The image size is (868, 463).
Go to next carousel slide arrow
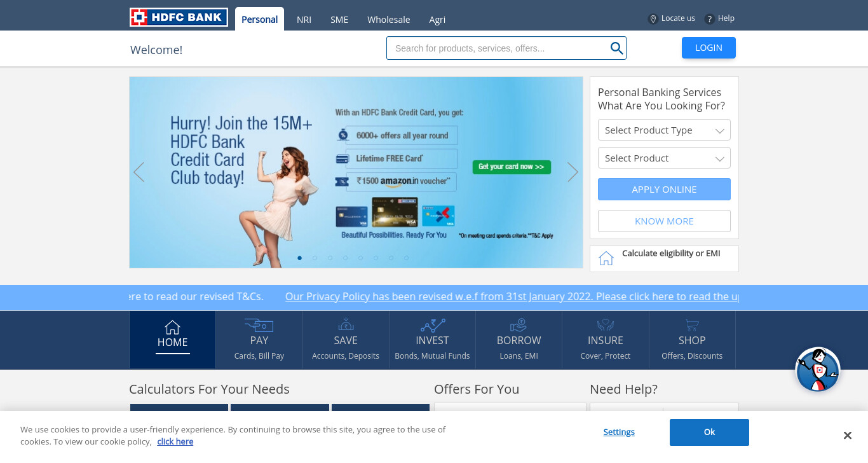coord(573,172)
